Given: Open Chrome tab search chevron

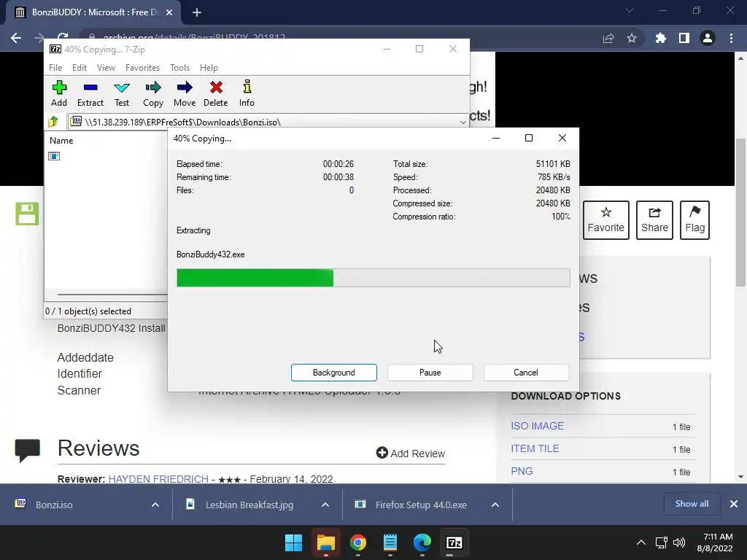Looking at the screenshot, I should coord(630,10).
